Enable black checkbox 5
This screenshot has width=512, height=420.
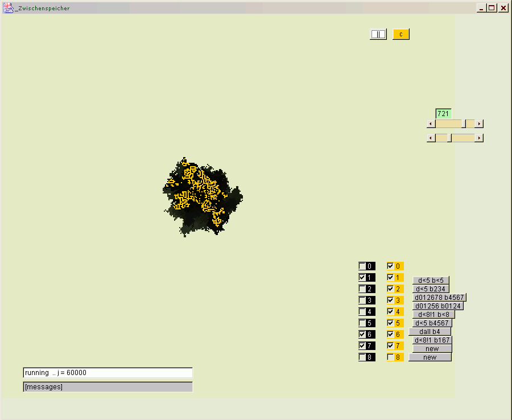(x=362, y=323)
